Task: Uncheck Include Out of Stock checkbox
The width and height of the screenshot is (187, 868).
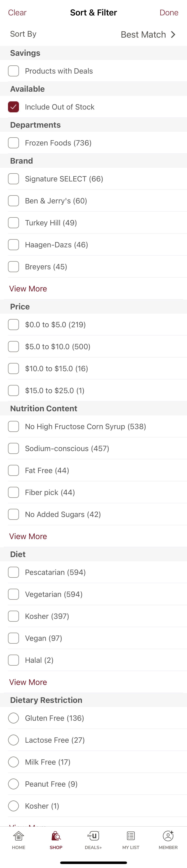Action: click(13, 107)
